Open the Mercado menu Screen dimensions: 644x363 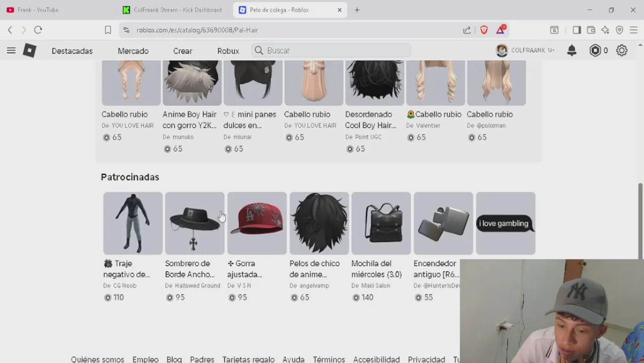pos(133,50)
